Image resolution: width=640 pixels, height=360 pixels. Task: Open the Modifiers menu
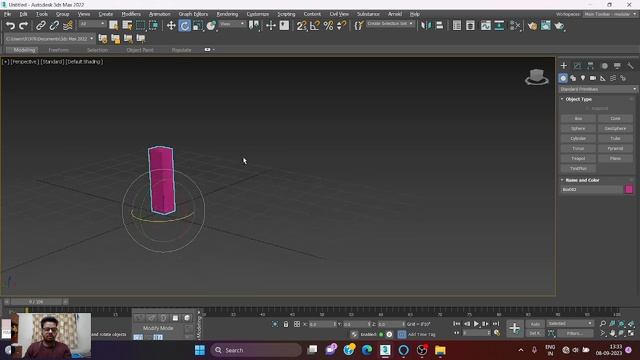(131, 14)
